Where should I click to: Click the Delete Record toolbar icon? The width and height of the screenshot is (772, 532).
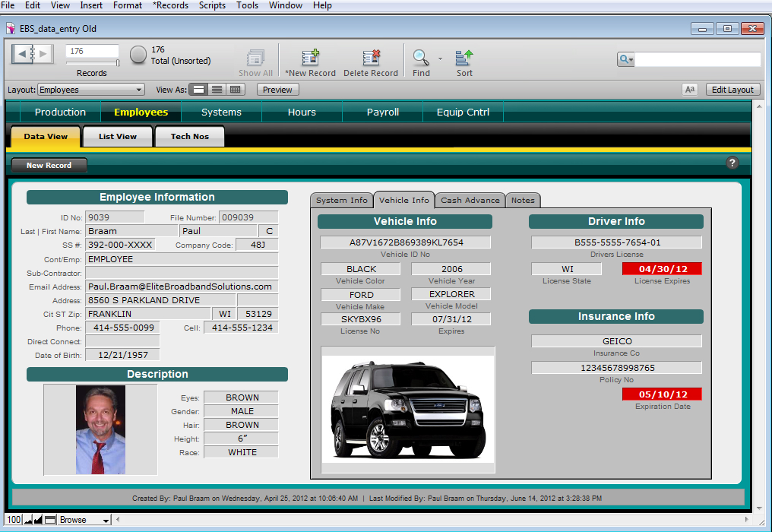click(371, 58)
